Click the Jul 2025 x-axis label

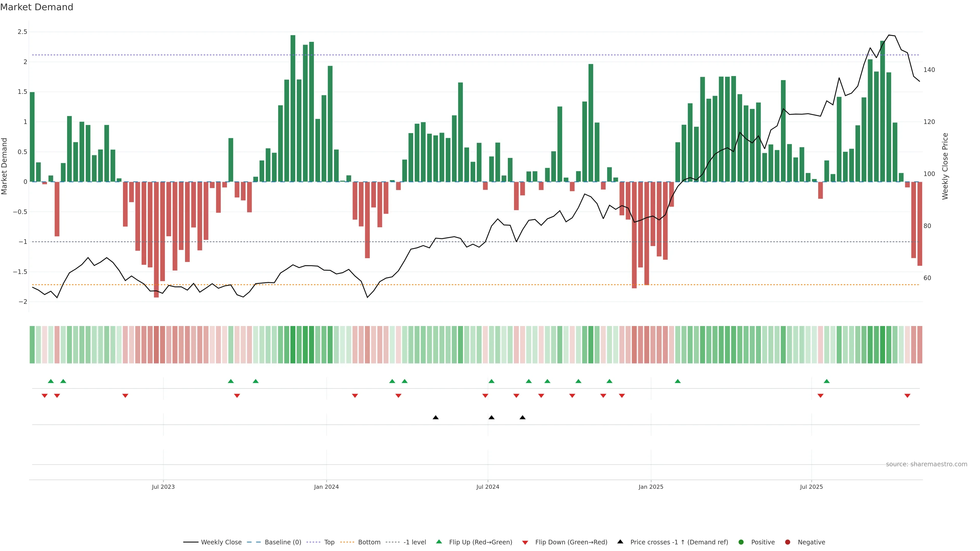(811, 487)
